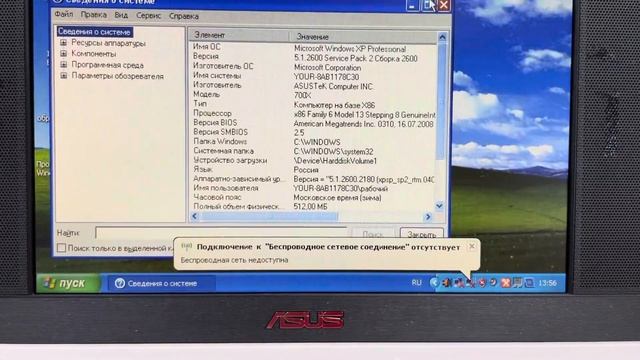
Task: Click the Закрыть button near search
Action: pos(422,234)
